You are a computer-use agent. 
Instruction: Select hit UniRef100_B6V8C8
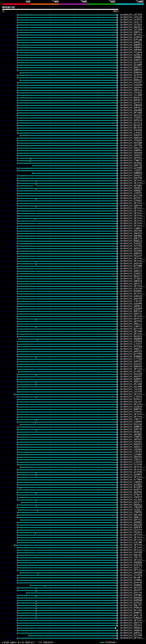(131, 337)
